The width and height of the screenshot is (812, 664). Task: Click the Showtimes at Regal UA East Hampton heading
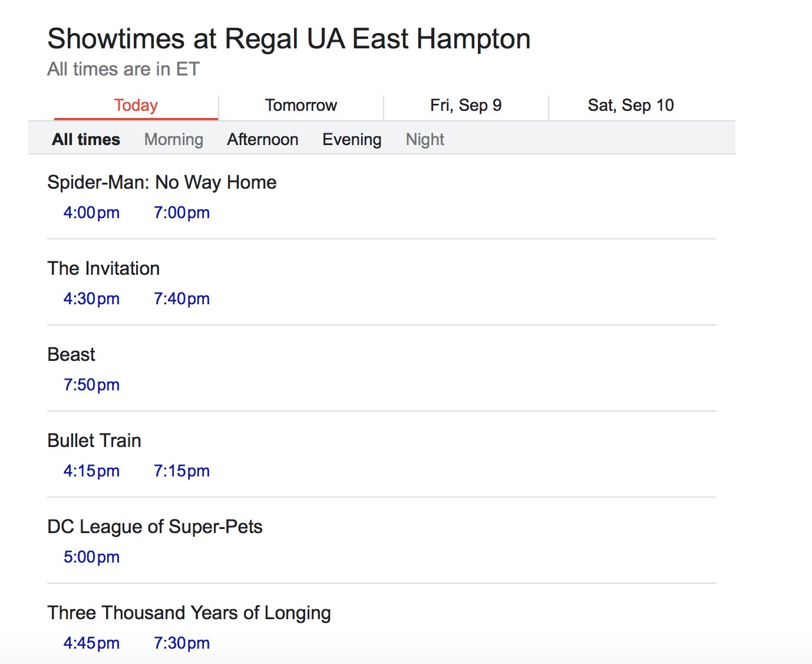[x=289, y=39]
